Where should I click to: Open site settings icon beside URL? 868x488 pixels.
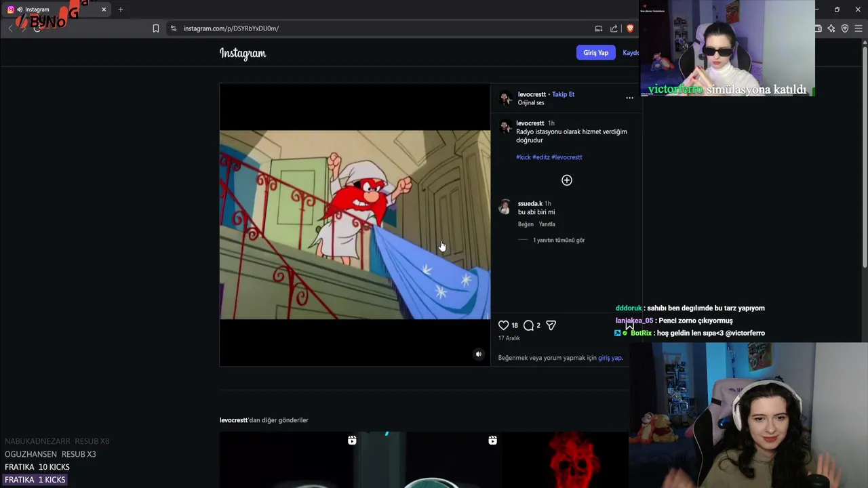[x=174, y=28]
